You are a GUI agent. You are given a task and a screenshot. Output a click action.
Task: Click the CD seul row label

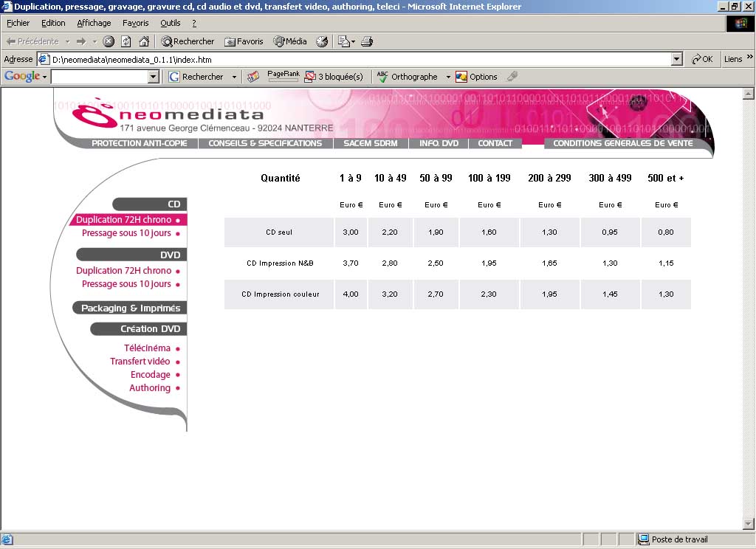point(278,232)
